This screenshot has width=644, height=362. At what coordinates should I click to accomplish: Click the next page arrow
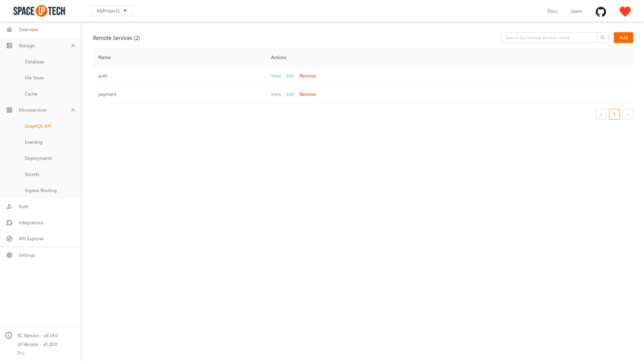(628, 115)
